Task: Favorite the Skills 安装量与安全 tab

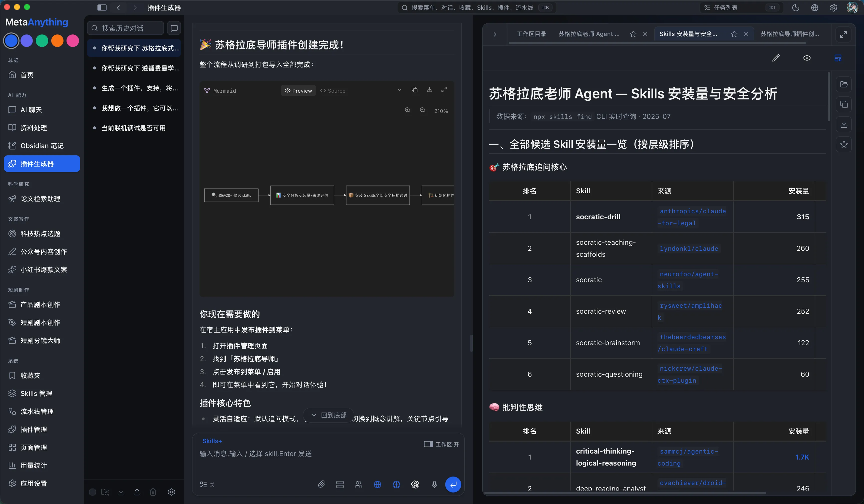Action: pos(734,34)
